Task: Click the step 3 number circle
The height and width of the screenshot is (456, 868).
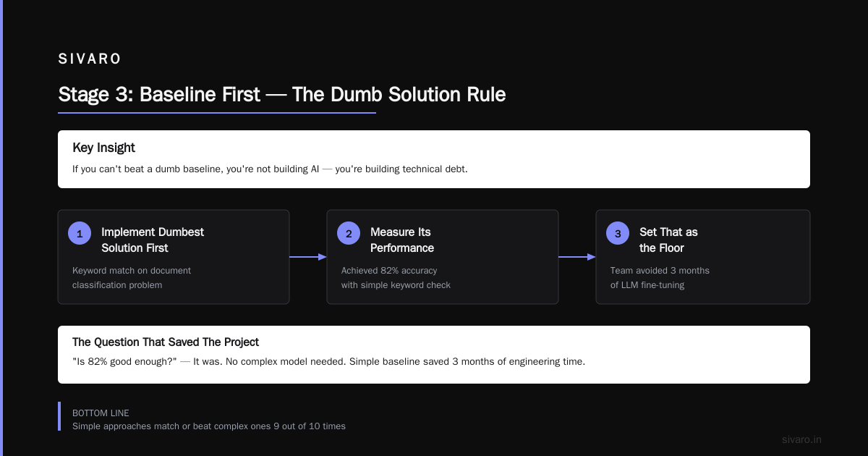Action: pos(618,233)
